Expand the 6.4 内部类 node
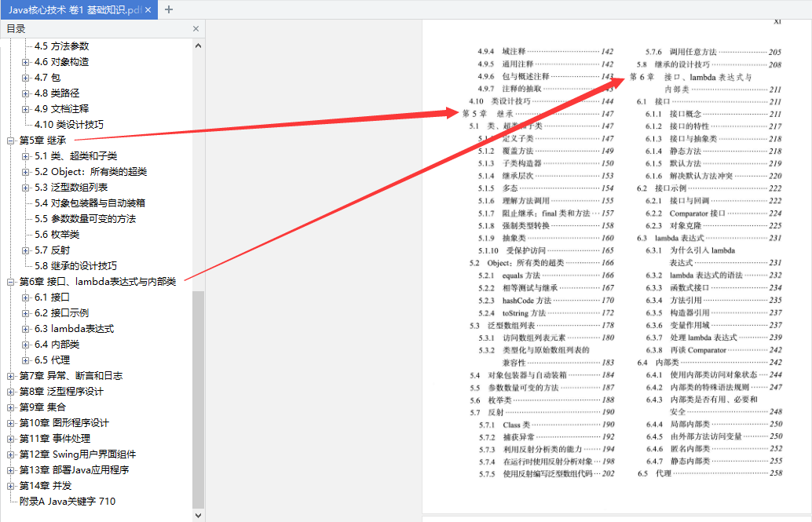 point(25,345)
